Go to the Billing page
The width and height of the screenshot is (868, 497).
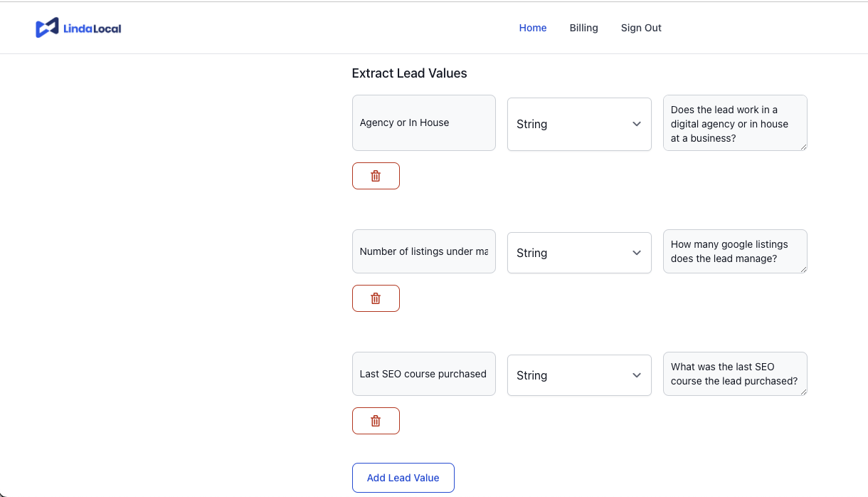click(x=583, y=28)
